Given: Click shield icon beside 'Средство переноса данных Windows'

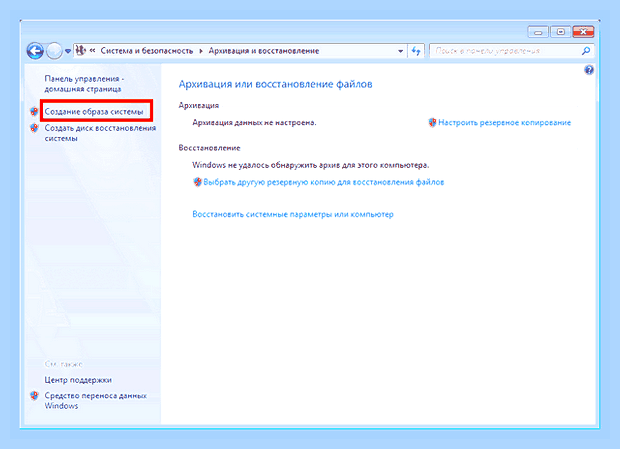Looking at the screenshot, I should (x=34, y=396).
